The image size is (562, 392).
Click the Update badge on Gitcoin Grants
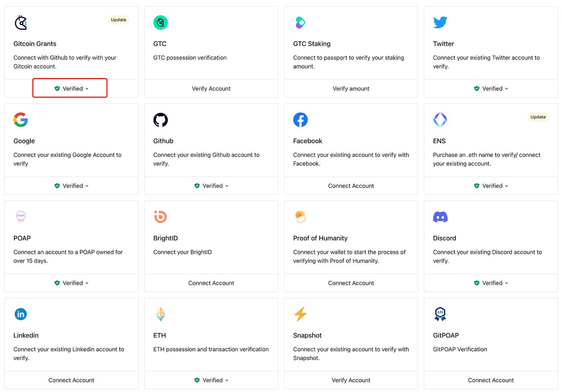(x=118, y=20)
